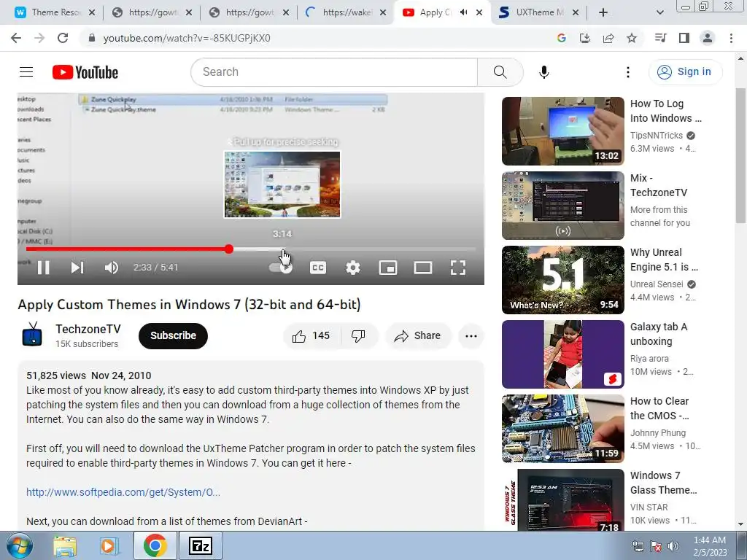Mute audio icon on YouTube tab

[x=463, y=12]
